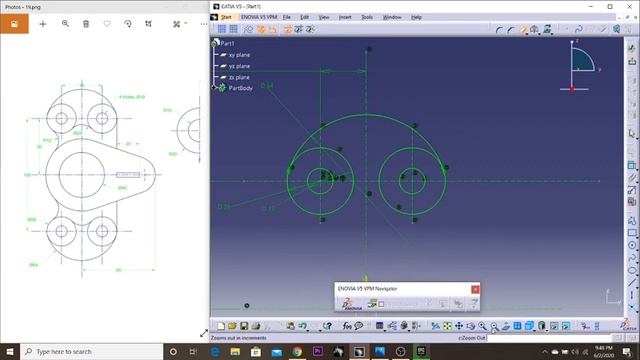Image resolution: width=640 pixels, height=360 pixels.
Task: Close the ENOVIA V5 VPM Navigator panel
Action: [475, 289]
